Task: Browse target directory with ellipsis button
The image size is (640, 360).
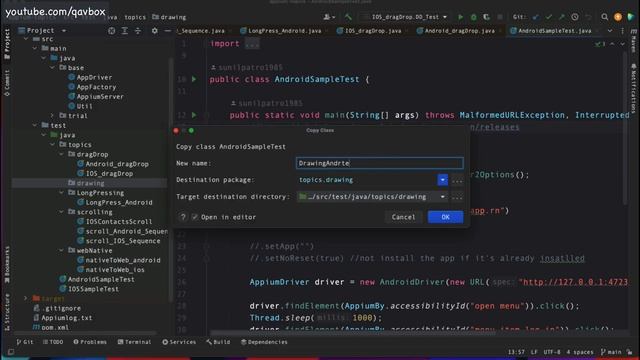Action: click(x=457, y=197)
